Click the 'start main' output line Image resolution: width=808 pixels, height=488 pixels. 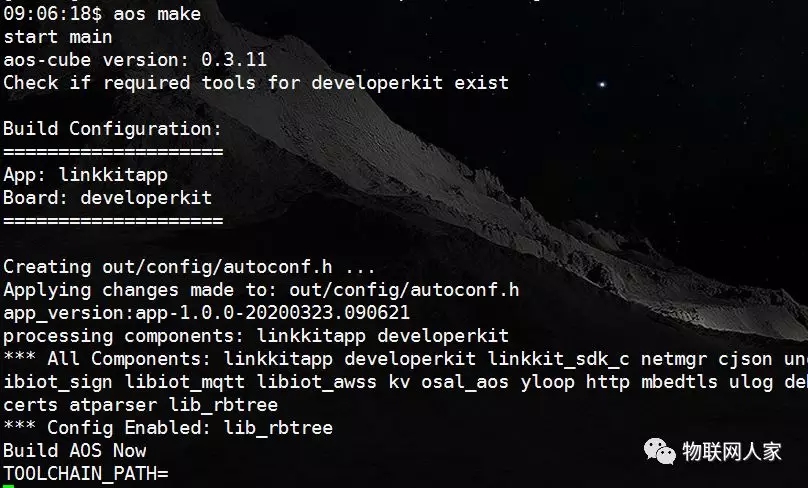[58, 37]
